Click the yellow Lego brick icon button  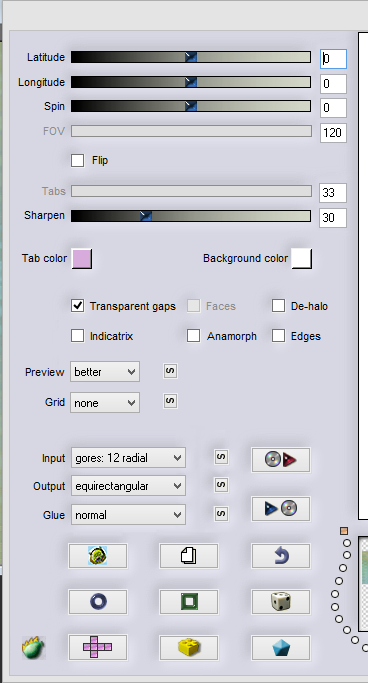point(189,648)
